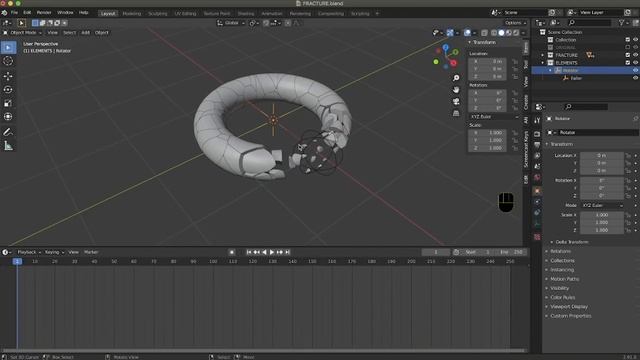Open the viewport Options dropdown

pyautogui.click(x=516, y=23)
